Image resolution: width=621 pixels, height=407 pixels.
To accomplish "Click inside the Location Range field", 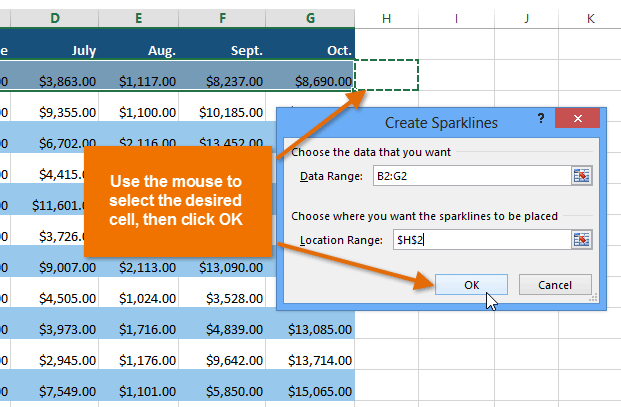I will pos(482,240).
